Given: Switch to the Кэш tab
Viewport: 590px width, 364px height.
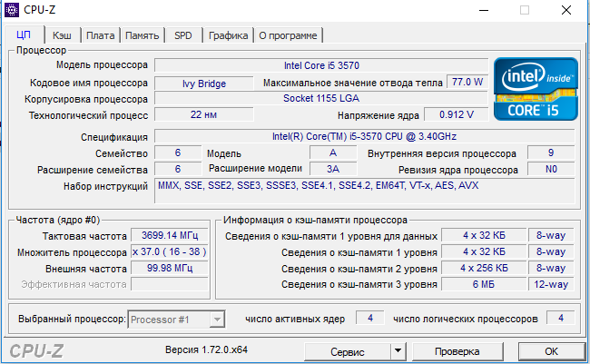Looking at the screenshot, I should 62,35.
